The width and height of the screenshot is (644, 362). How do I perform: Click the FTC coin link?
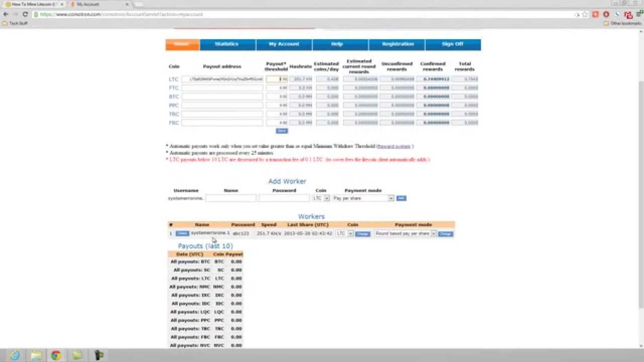point(174,88)
